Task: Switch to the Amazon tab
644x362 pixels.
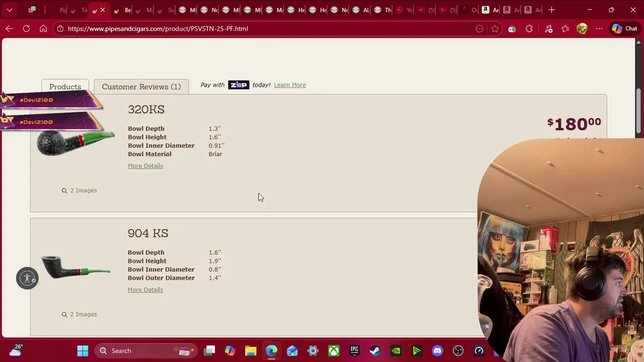Action: (489, 10)
